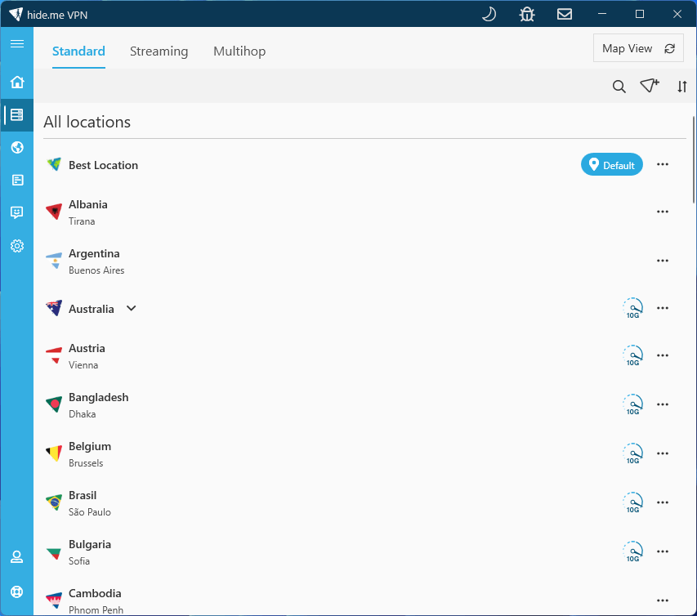Screen dimensions: 697x616
Task: Switch to the Streaming tab
Action: pyautogui.click(x=159, y=51)
